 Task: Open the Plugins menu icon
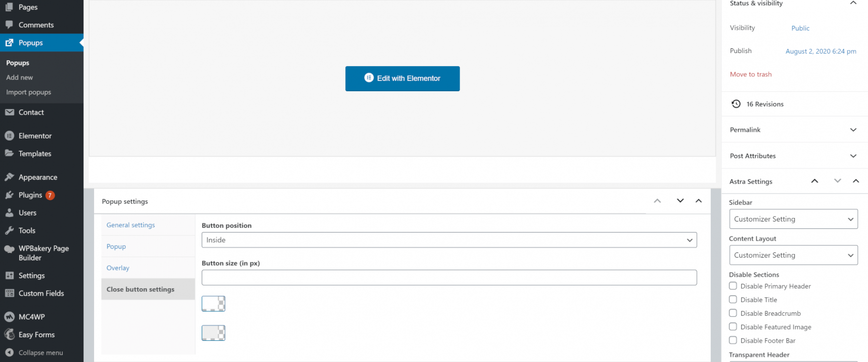[9, 195]
